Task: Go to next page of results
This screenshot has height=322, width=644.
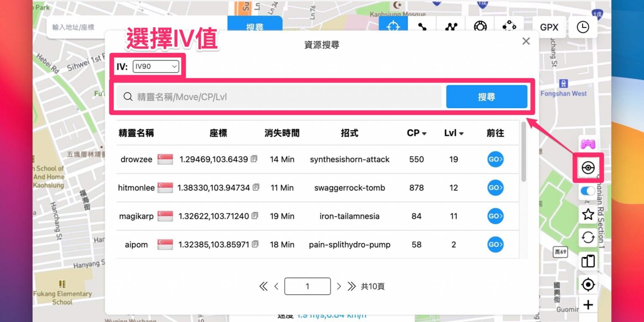Action: (x=339, y=286)
